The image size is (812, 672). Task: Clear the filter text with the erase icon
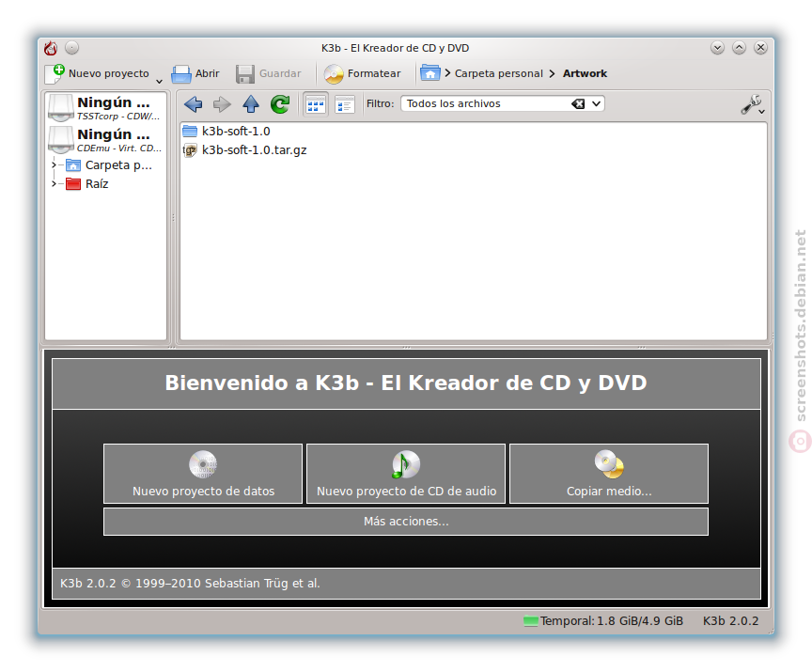(x=578, y=103)
